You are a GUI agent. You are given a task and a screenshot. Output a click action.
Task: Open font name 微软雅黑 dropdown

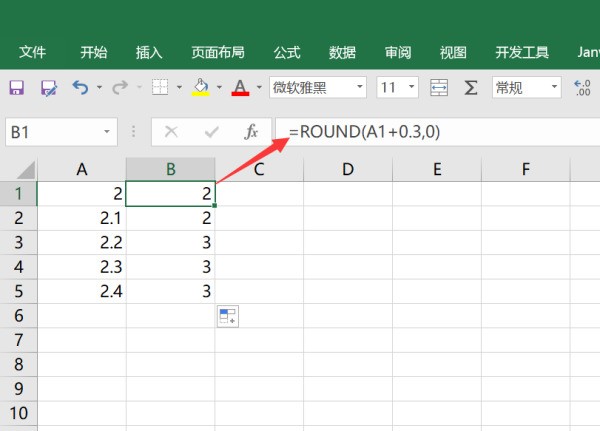[x=360, y=87]
